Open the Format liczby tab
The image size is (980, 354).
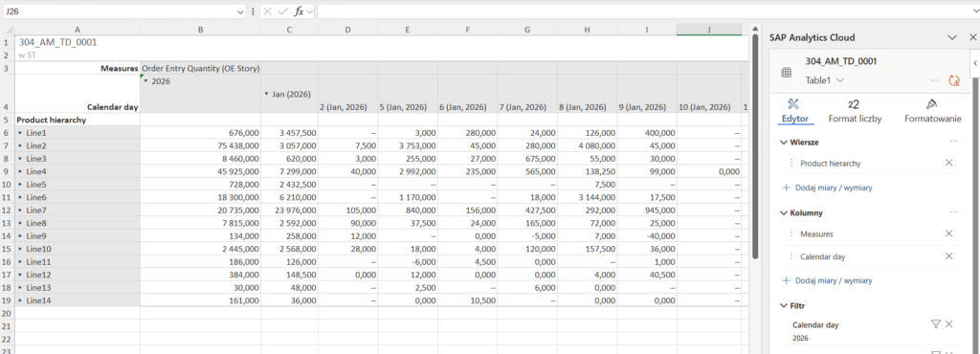(855, 111)
